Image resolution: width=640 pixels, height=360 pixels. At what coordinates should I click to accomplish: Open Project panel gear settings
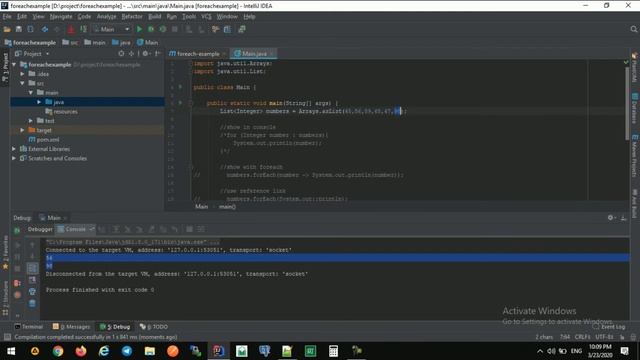146,53
